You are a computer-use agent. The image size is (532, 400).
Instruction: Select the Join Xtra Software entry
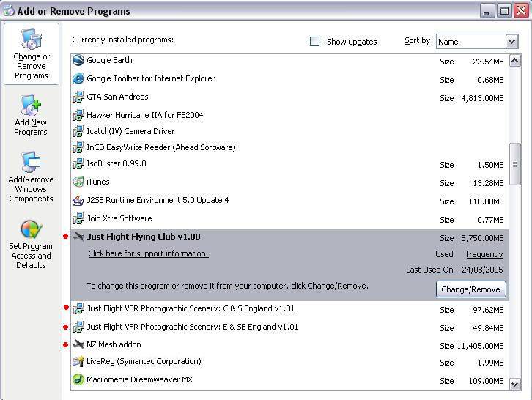[x=289, y=219]
